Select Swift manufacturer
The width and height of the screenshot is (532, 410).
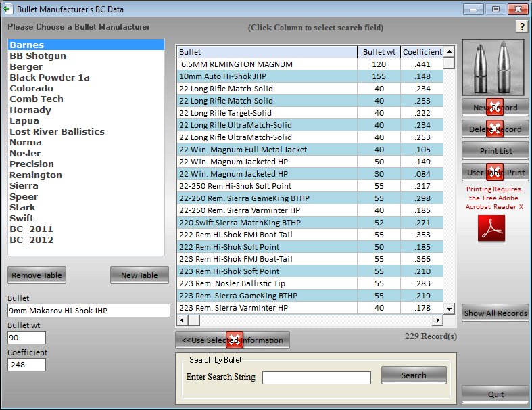click(86, 218)
